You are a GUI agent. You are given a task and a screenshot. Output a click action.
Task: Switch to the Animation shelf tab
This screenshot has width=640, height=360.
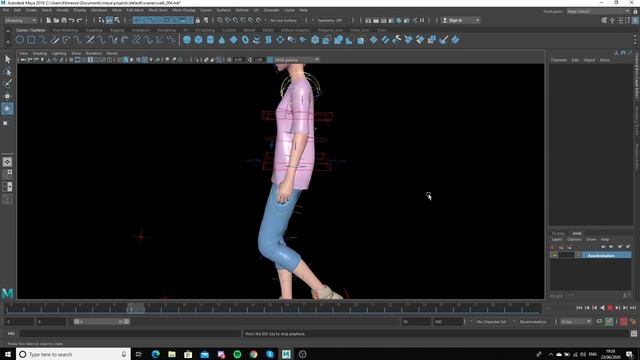click(140, 30)
